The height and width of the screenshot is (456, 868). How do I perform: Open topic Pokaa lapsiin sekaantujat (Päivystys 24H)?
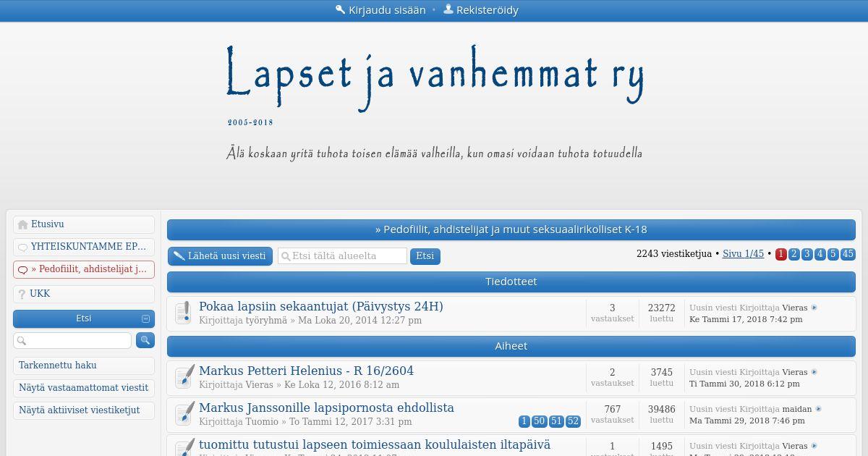pyautogui.click(x=321, y=306)
